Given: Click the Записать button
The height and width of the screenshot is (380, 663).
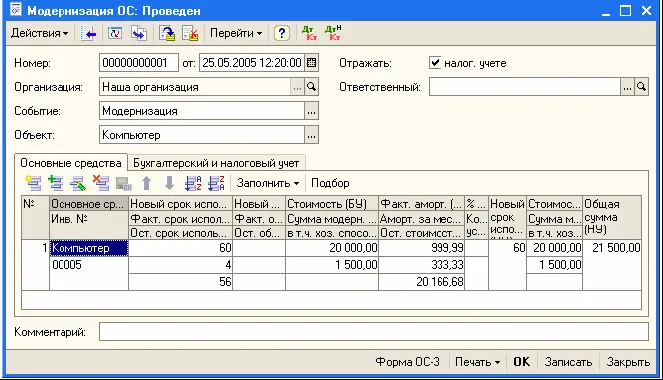Looking at the screenshot, I should coord(568,362).
